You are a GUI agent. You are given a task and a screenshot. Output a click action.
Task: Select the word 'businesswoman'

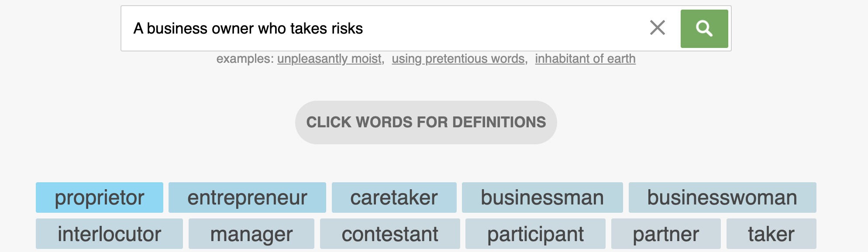(722, 198)
